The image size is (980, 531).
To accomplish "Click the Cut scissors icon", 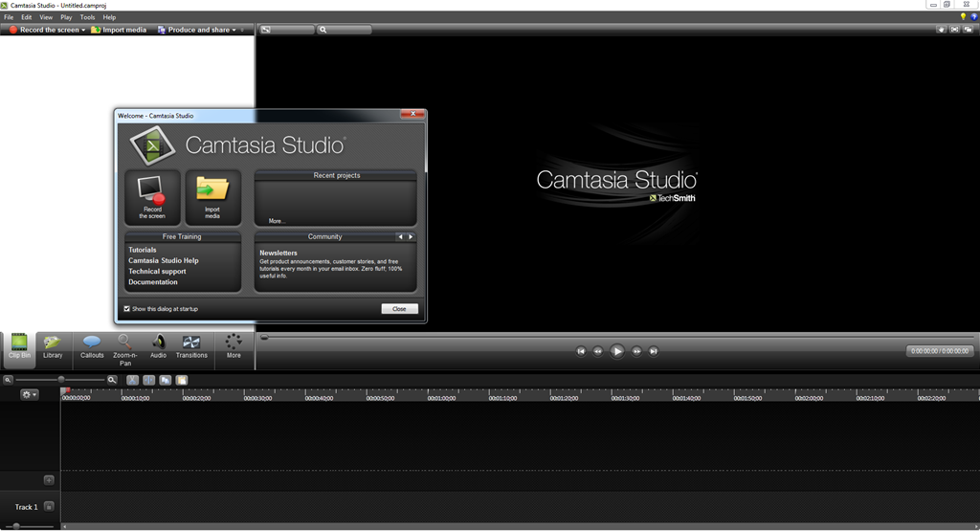I will 132,380.
